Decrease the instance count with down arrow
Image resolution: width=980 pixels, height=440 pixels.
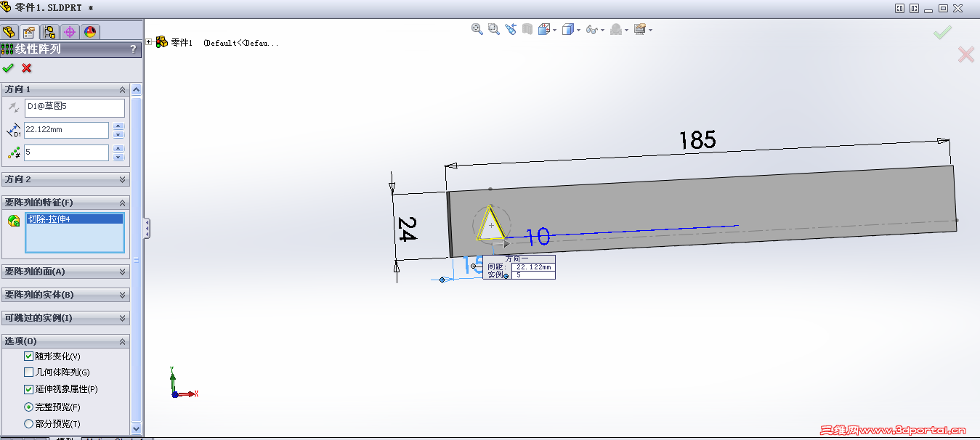[x=119, y=157]
